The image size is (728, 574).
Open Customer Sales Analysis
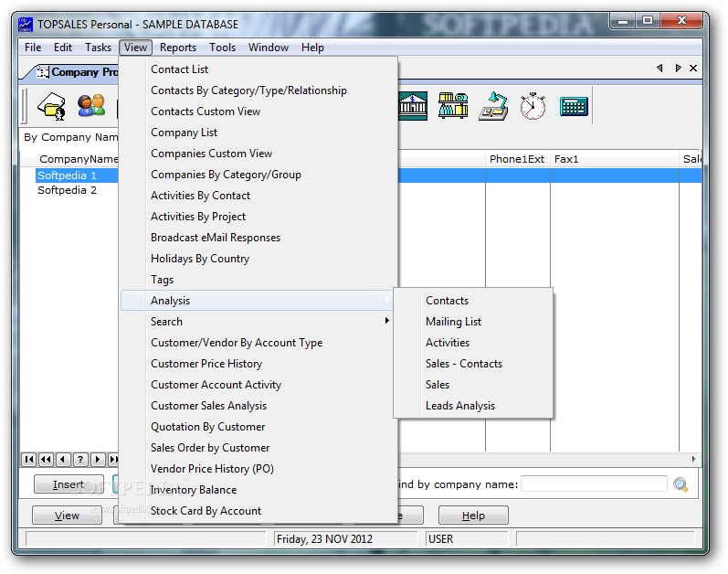pyautogui.click(x=258, y=406)
